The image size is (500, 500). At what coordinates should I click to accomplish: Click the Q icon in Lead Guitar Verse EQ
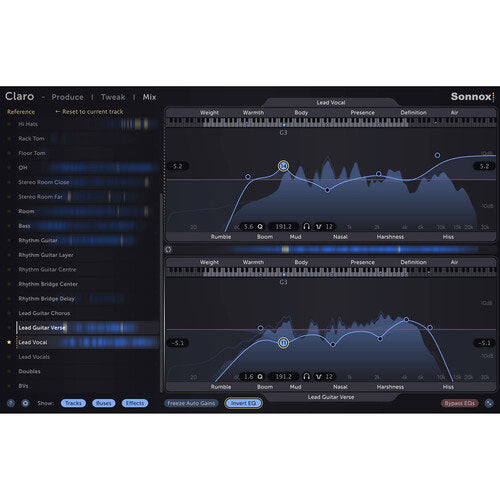click(x=260, y=377)
